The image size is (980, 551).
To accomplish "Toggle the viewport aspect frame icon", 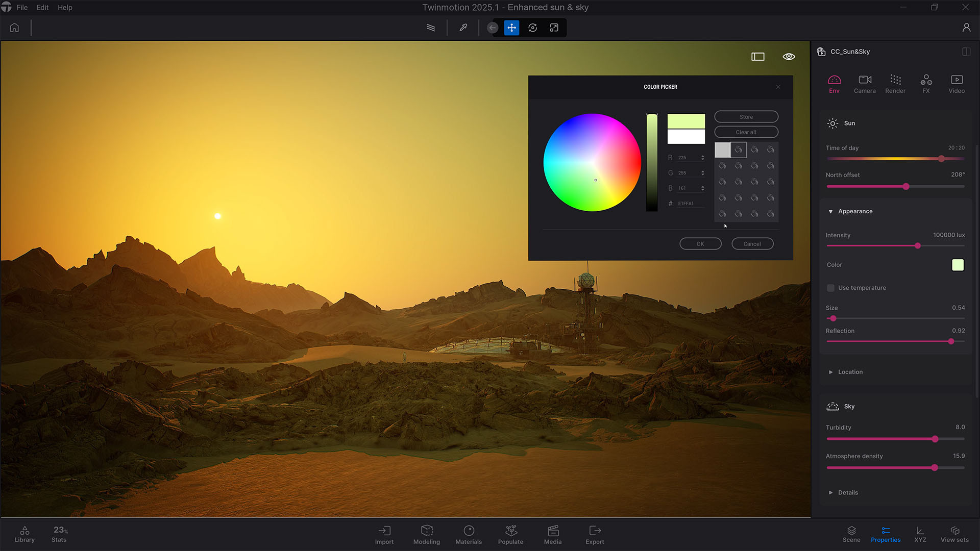I will [x=758, y=57].
